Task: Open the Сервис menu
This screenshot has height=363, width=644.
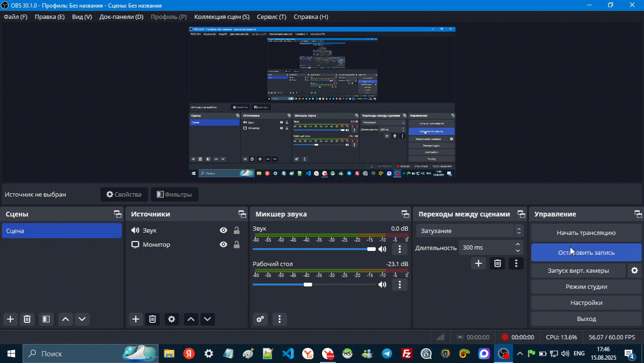Action: click(x=271, y=17)
